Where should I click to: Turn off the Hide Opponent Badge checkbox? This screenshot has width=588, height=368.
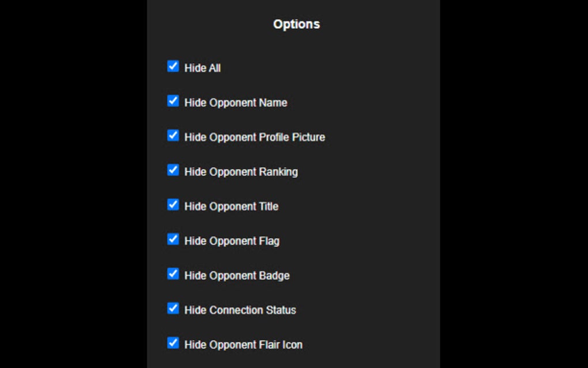[173, 274]
